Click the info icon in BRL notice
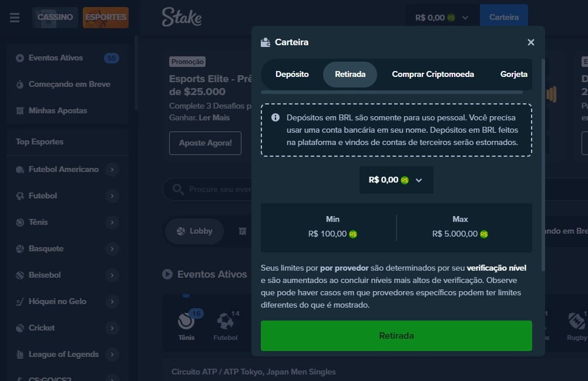 pos(275,117)
